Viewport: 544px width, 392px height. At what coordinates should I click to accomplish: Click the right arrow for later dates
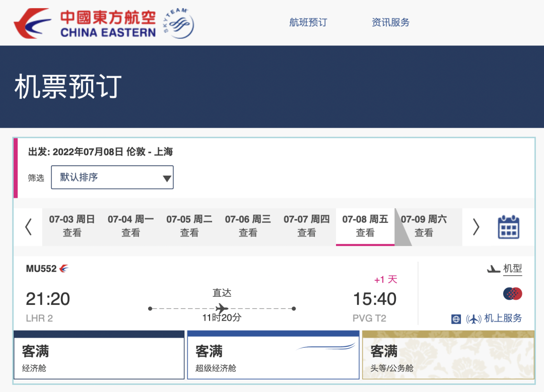coord(475,227)
